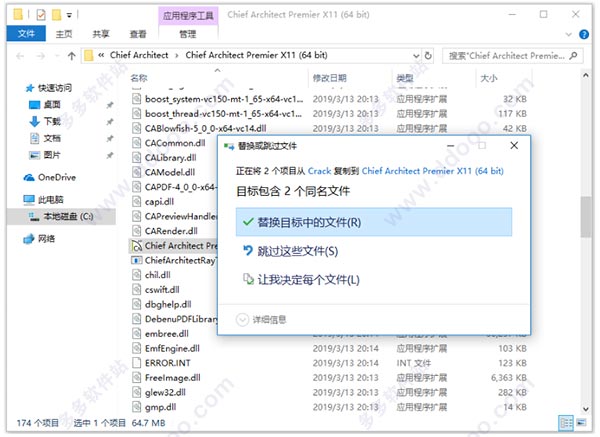The width and height of the screenshot is (600, 437).
Task: Switch to the 查看 ribbon tab
Action: [x=138, y=34]
